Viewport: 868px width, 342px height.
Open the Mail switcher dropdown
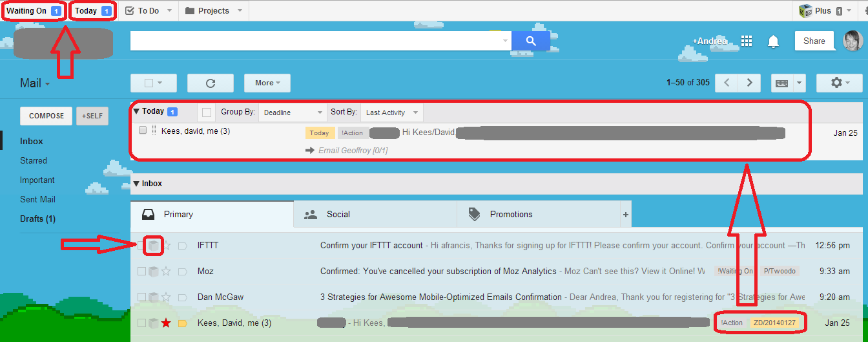[36, 83]
